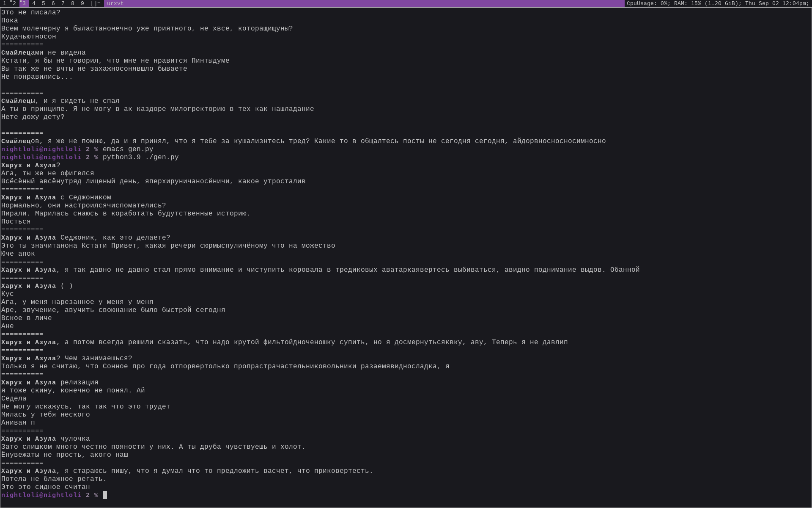Select active workspace tag 3
Image resolution: width=812 pixels, height=508 pixels.
pos(24,3)
